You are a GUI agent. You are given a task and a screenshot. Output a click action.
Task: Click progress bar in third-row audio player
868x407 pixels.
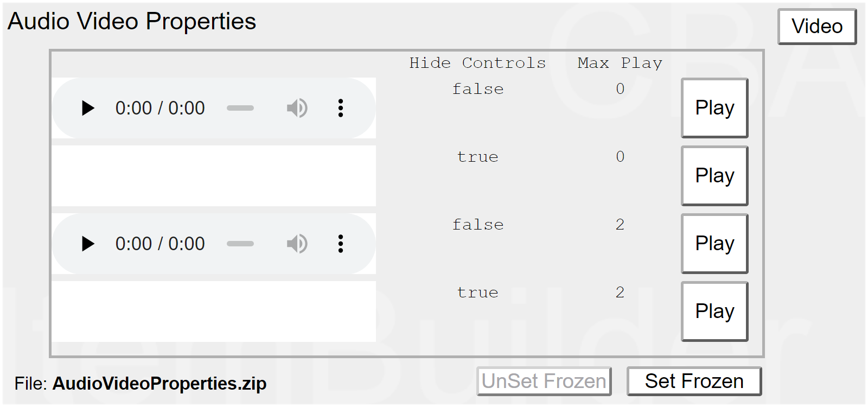[x=240, y=244]
